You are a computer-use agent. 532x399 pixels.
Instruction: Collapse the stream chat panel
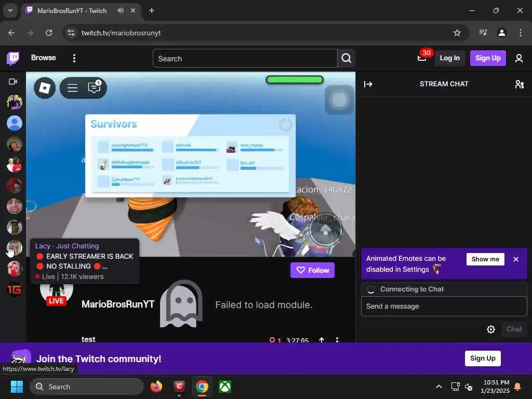coord(368,84)
